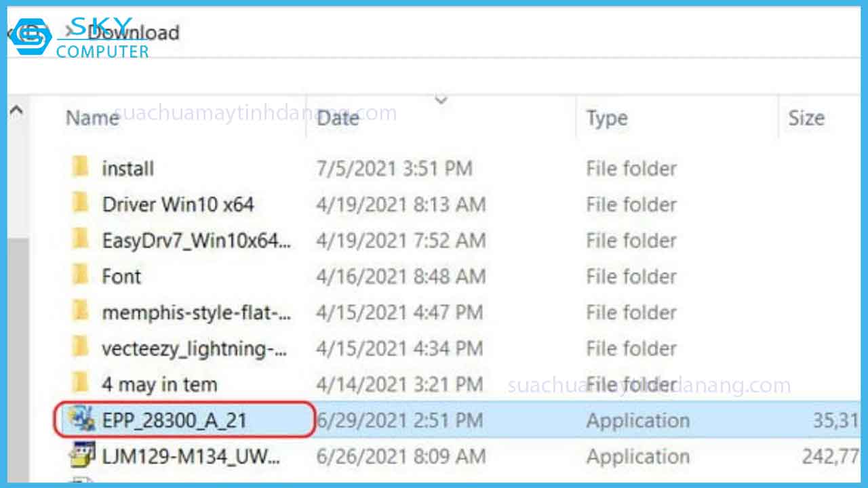This screenshot has width=868, height=488.
Task: Open the '4 may in tem' folder icon
Action: 81,384
